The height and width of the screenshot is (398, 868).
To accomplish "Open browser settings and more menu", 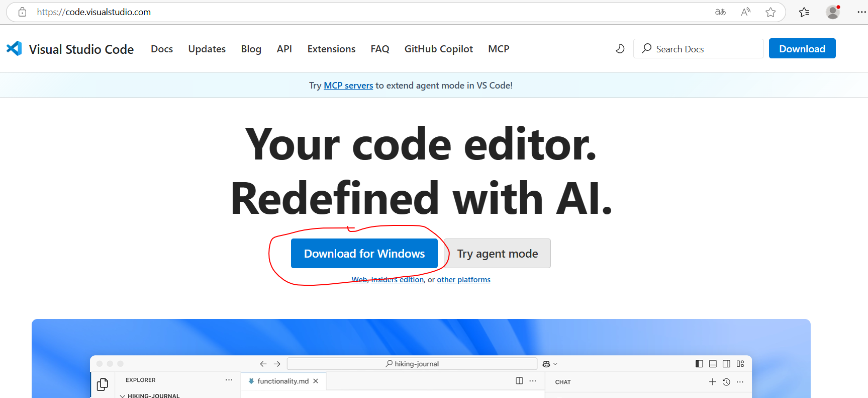I will pyautogui.click(x=861, y=12).
